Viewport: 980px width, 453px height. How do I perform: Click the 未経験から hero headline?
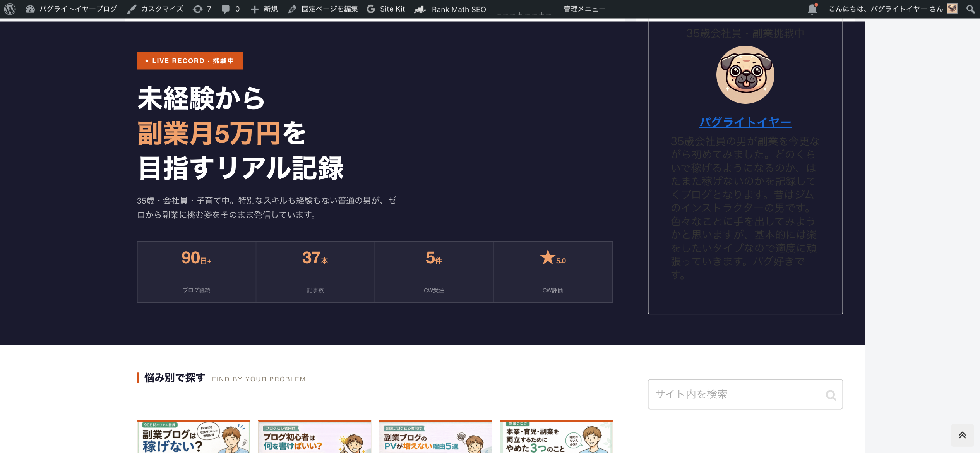[201, 98]
